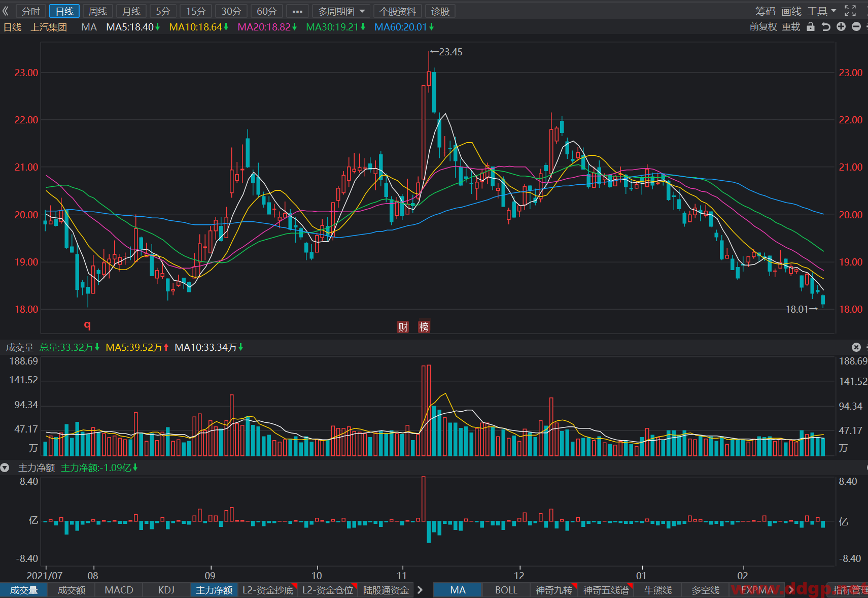
Task: Select the KDJ indicator tab
Action: click(x=166, y=590)
